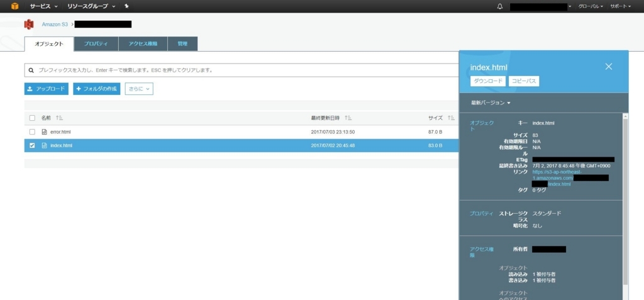Click the コピーパス button

click(524, 81)
